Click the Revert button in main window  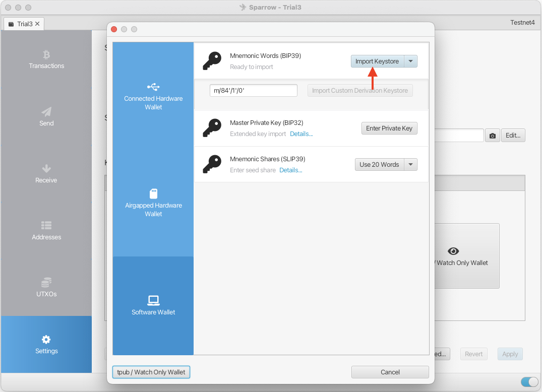click(x=473, y=354)
